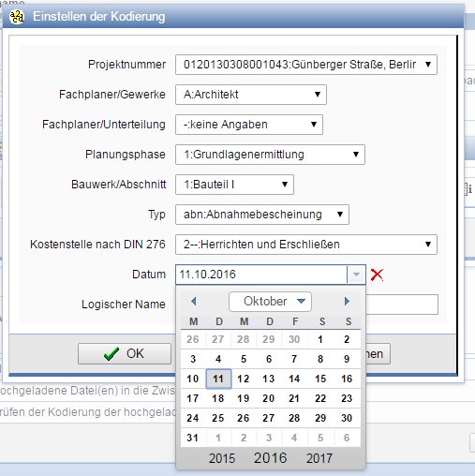Go to previous month with left arrow

[x=194, y=302]
